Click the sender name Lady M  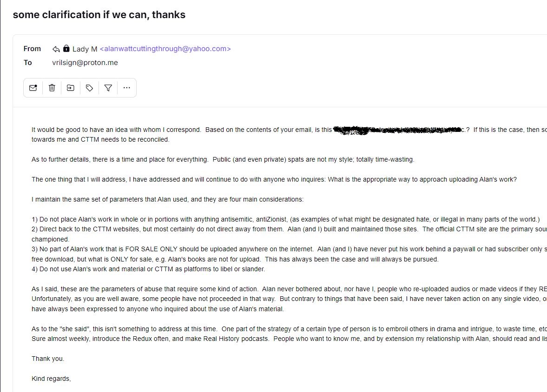[85, 49]
